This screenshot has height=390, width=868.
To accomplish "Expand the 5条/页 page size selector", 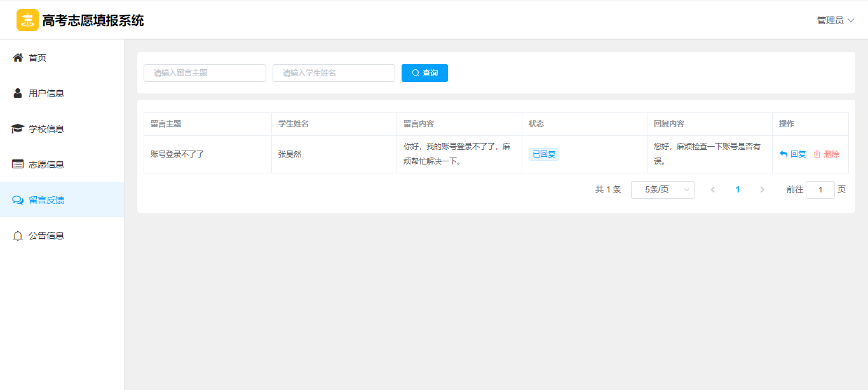I will click(x=662, y=190).
